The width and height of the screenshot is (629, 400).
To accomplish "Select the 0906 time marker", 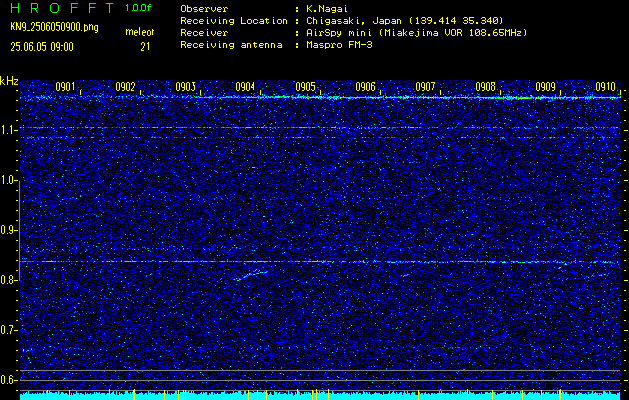I will point(365,87).
